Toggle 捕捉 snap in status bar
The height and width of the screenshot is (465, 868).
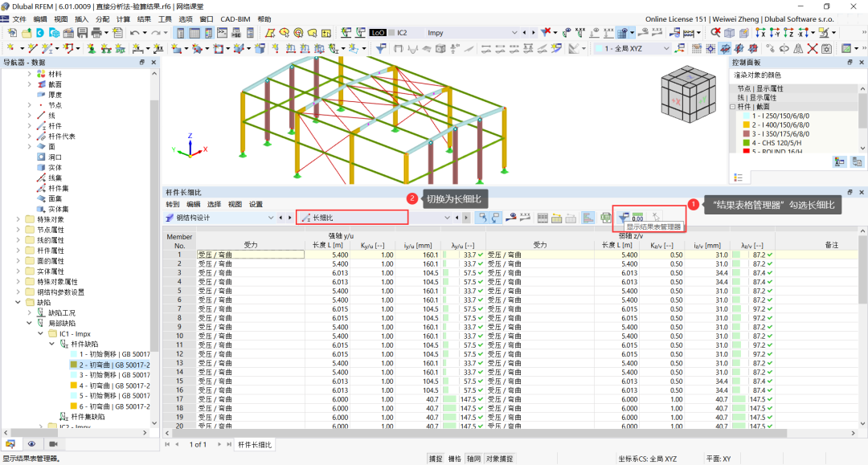[x=436, y=459]
